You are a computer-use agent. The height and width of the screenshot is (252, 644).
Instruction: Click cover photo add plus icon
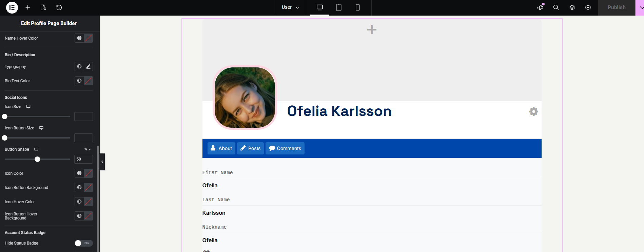(372, 30)
